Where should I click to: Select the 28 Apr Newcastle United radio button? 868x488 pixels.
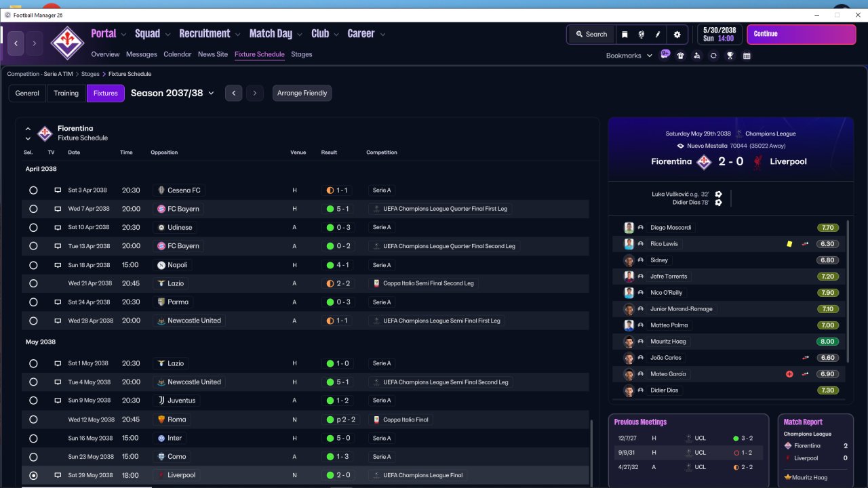[x=33, y=321]
